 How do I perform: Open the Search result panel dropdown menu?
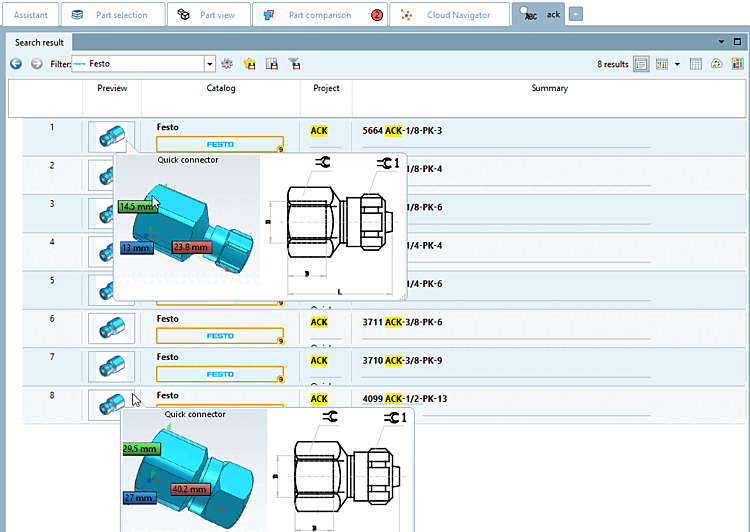[722, 42]
